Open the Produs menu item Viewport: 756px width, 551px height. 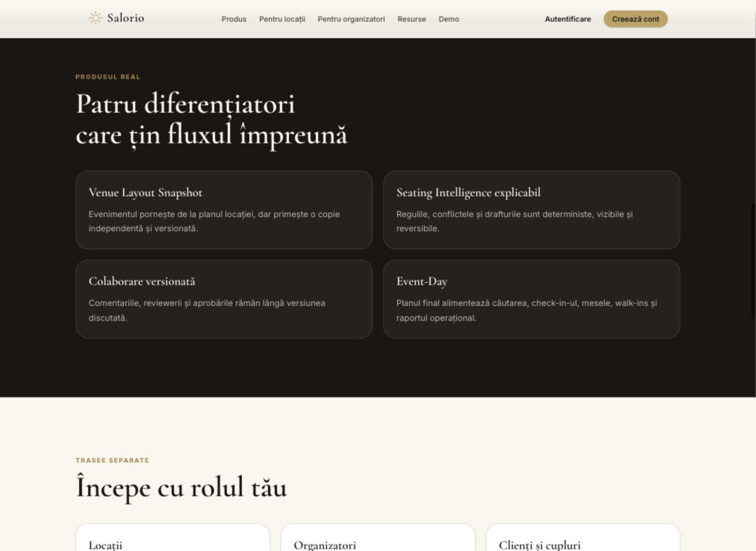pos(234,19)
